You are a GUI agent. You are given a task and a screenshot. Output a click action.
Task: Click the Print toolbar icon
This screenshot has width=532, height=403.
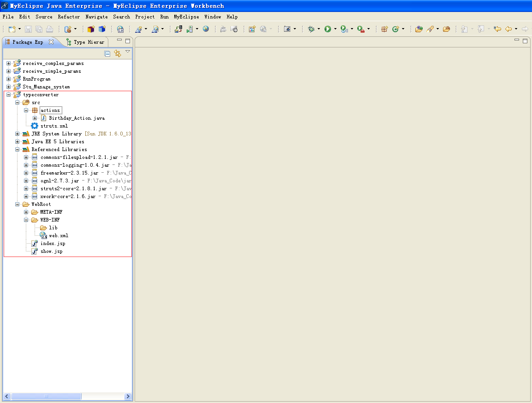(x=49, y=29)
